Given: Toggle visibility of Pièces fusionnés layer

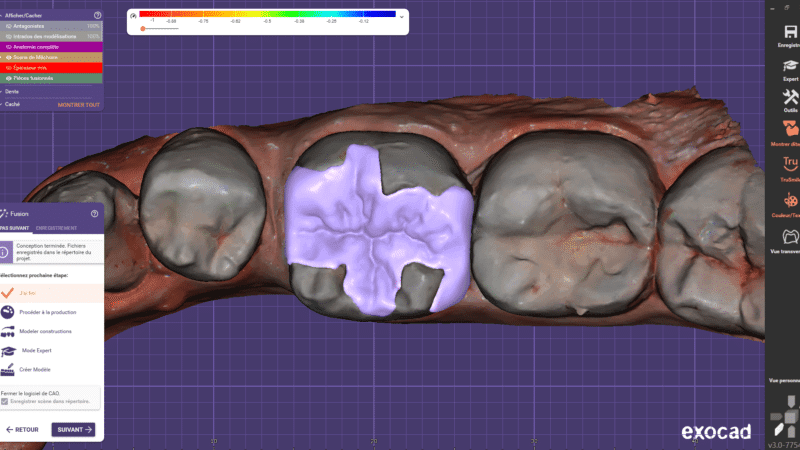Looking at the screenshot, I should pos(9,78).
